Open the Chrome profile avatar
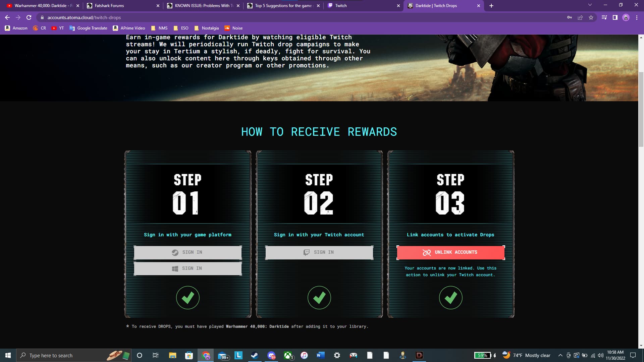This screenshot has width=644, height=362. pos(626,17)
